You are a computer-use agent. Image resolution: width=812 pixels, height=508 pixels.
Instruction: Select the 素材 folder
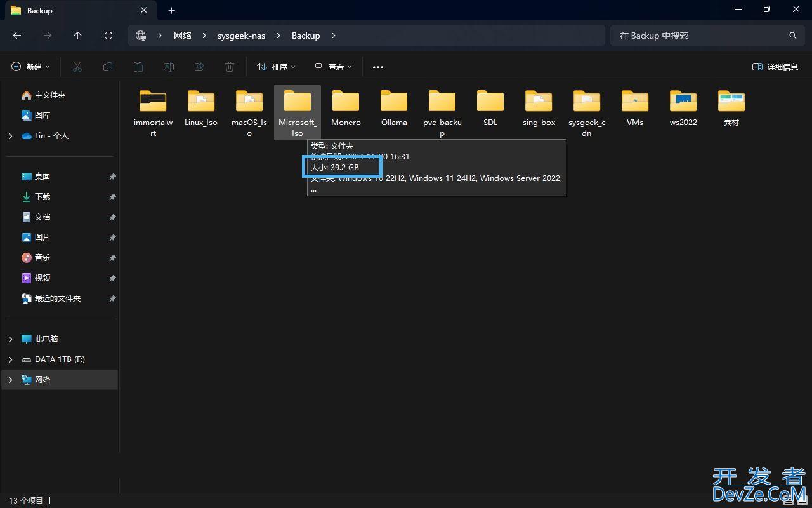point(731,108)
